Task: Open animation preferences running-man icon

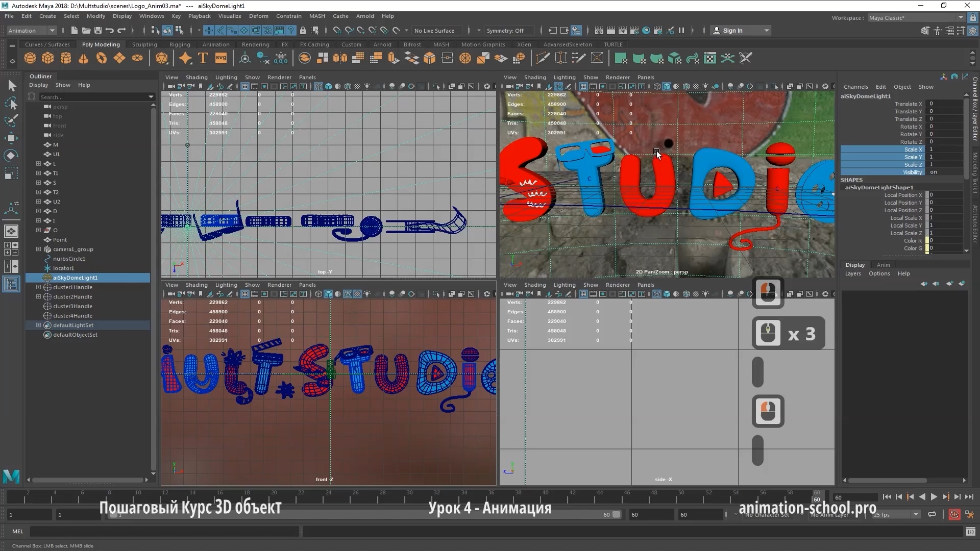Action: coord(969,515)
